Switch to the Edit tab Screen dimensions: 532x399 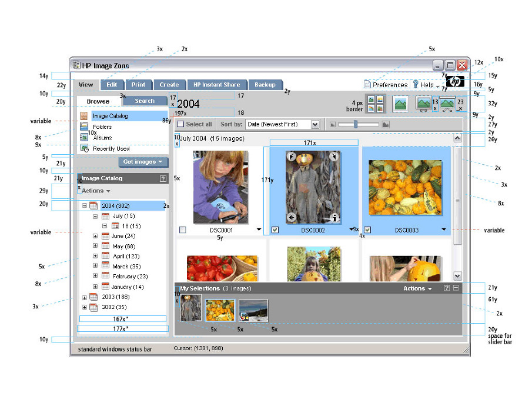[x=112, y=85]
